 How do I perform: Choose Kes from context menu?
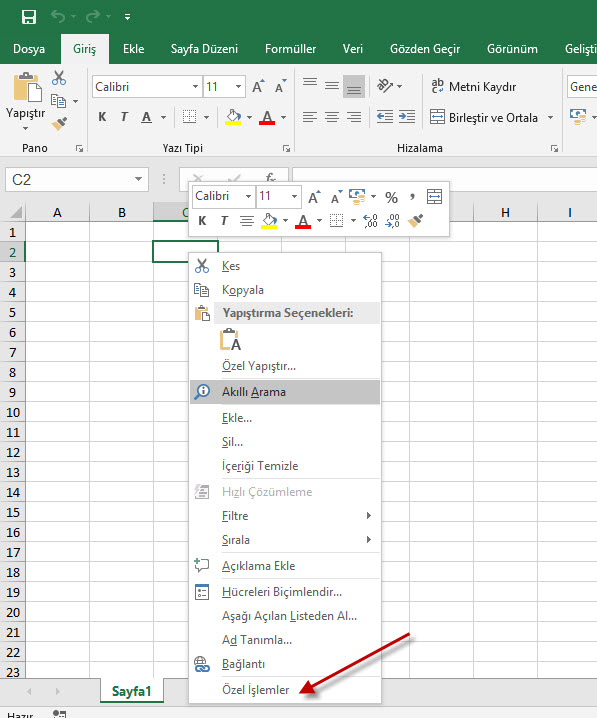point(285,266)
